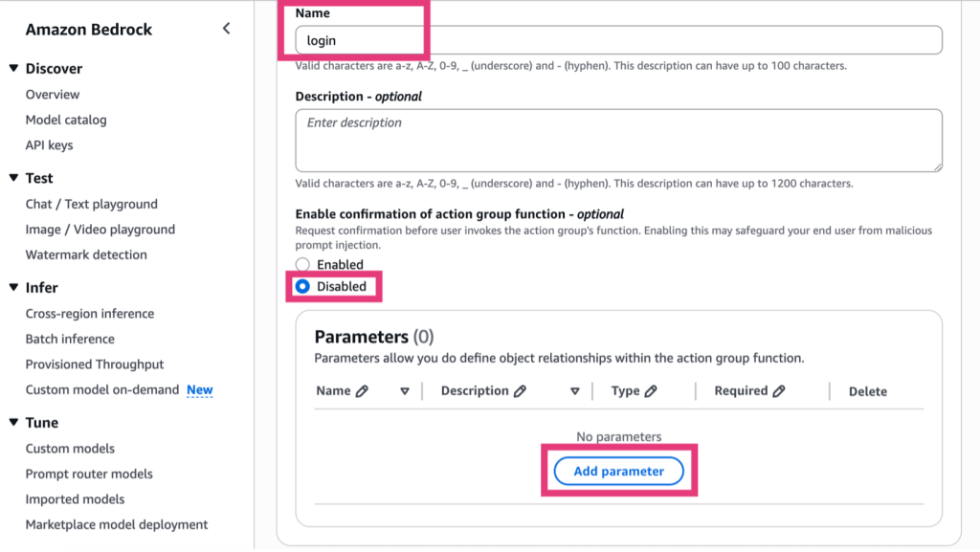Collapse the Tune section triangle
The image size is (980, 552).
(13, 422)
